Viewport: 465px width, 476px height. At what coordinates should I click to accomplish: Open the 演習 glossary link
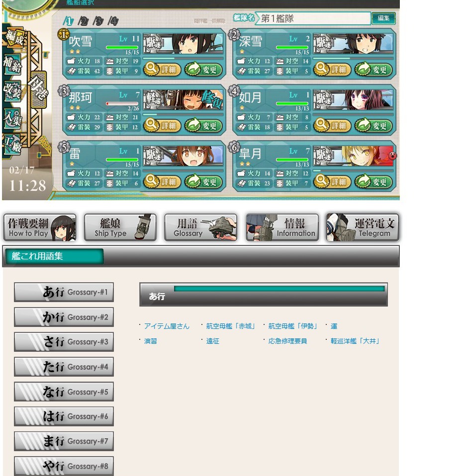click(150, 341)
